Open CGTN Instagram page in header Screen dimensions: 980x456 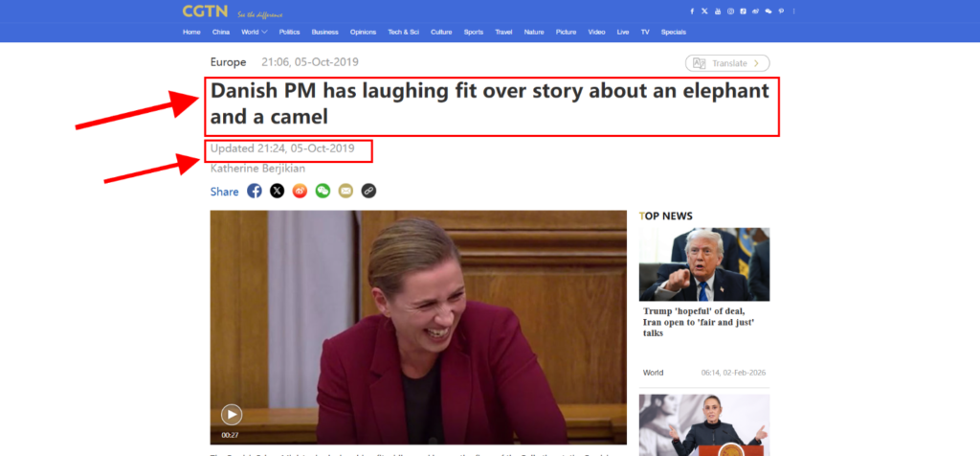click(x=730, y=11)
